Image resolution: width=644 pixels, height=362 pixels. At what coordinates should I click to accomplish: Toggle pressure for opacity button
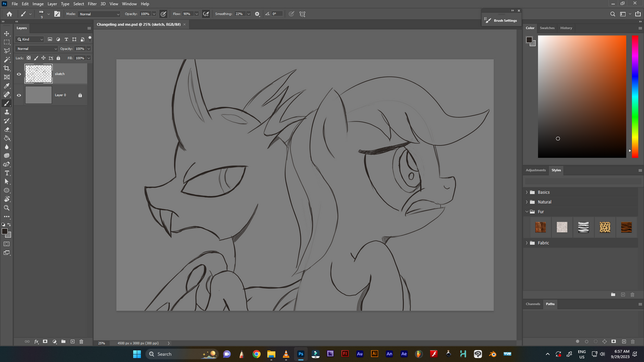point(164,14)
